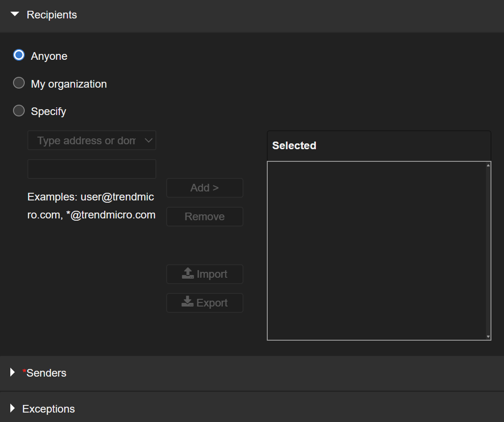
Task: Click the chevron on the address type box
Action: point(149,141)
